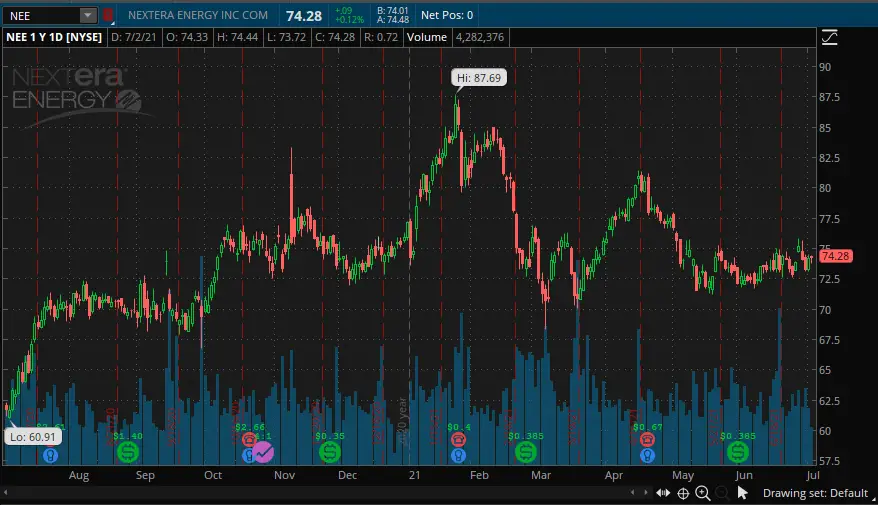Click the small left scroll arrow near pan tool
Image resolution: width=878 pixels, height=505 pixels.
click(x=633, y=493)
